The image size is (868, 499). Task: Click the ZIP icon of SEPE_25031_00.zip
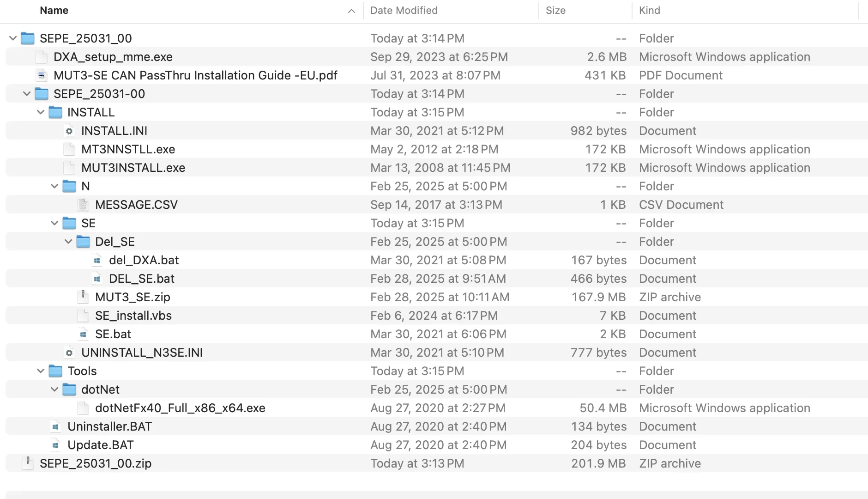pyautogui.click(x=28, y=463)
